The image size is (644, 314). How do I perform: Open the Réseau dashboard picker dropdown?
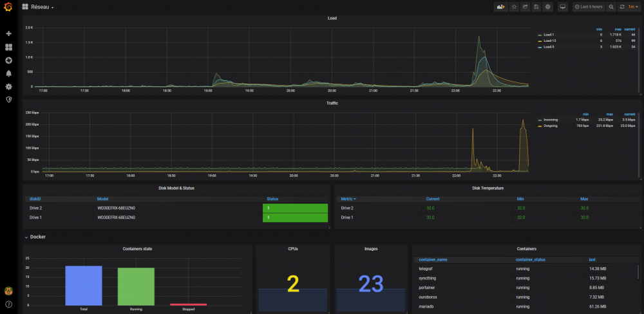click(x=41, y=7)
